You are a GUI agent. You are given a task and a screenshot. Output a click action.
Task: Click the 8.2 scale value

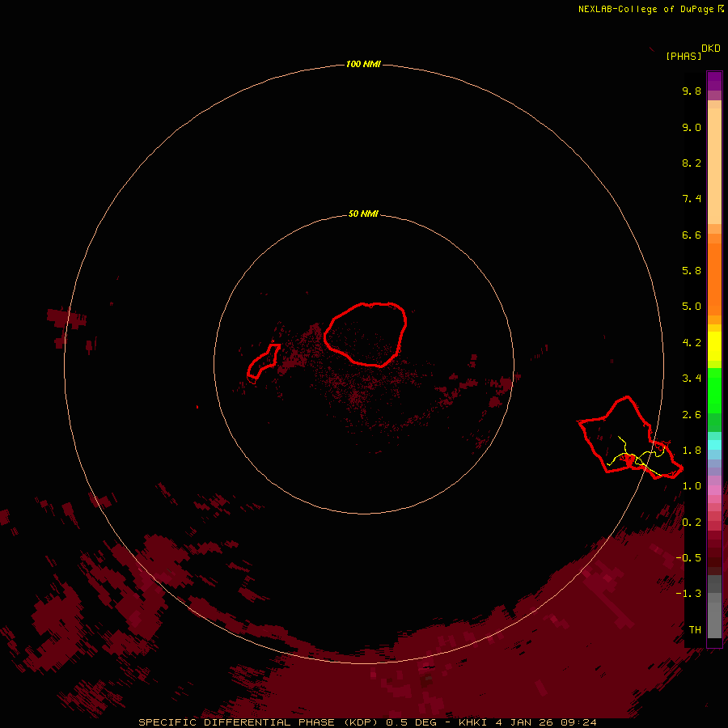(692, 163)
